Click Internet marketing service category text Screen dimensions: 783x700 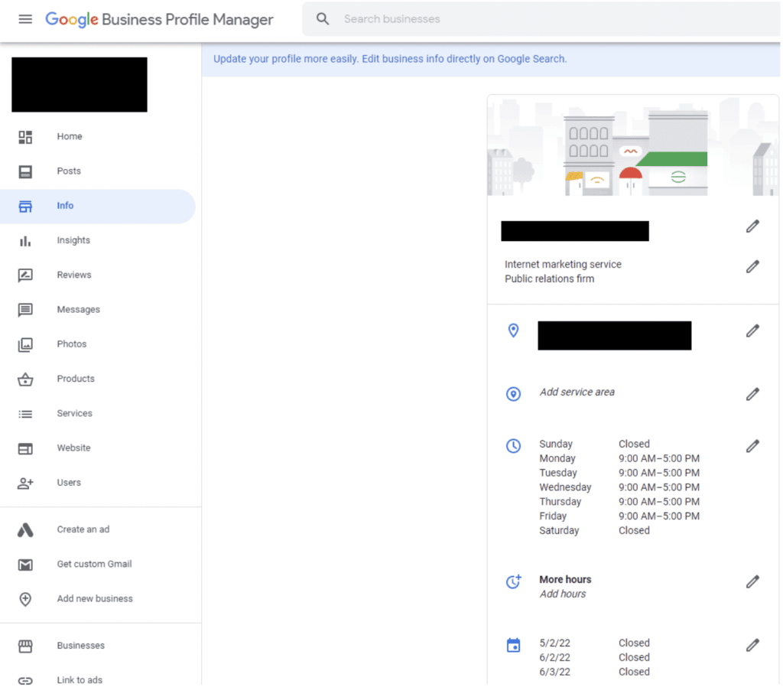(x=563, y=264)
